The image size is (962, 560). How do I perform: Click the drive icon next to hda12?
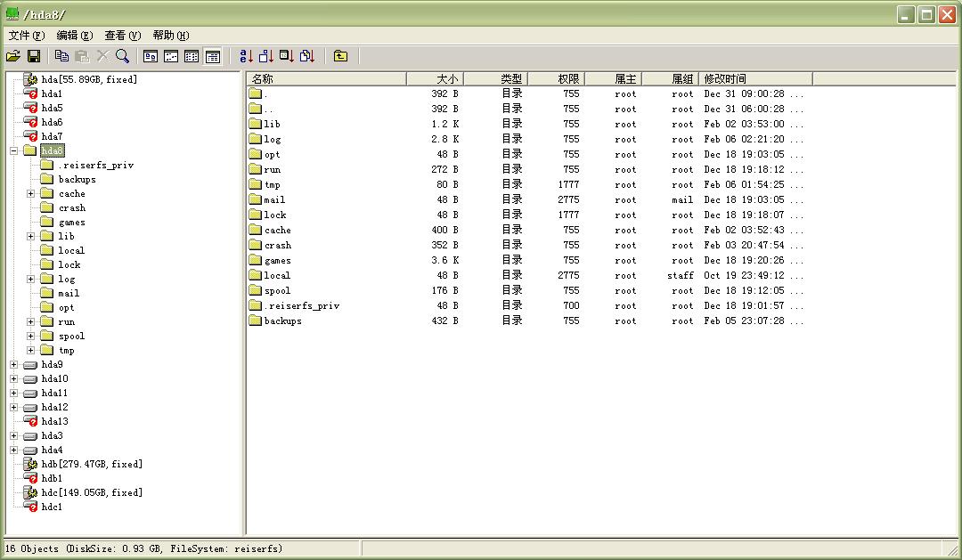pos(30,408)
